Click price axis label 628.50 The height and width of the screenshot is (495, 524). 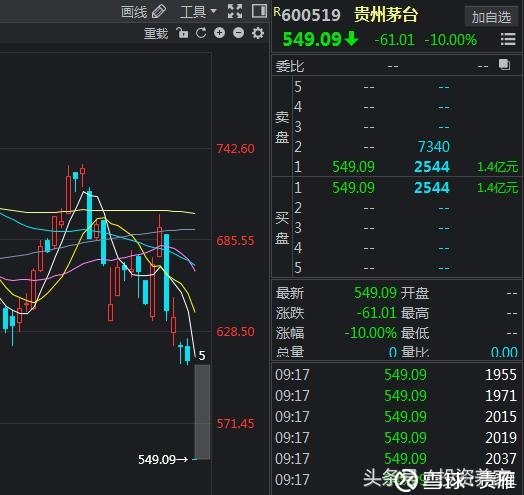pos(235,332)
